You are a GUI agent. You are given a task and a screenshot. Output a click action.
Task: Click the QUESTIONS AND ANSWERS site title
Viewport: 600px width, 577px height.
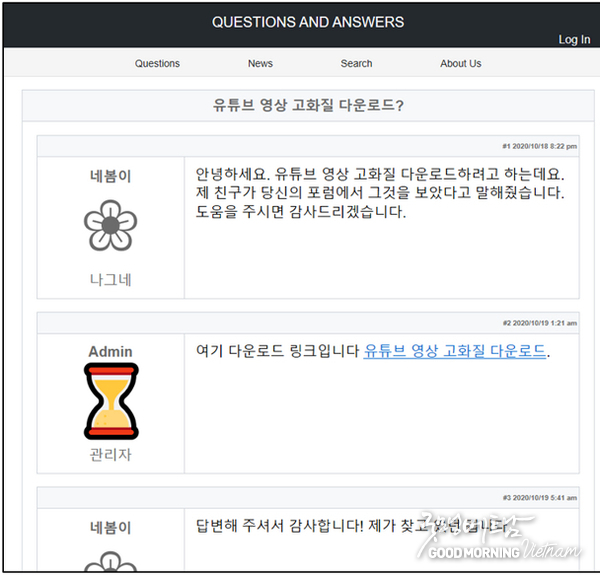tap(308, 22)
